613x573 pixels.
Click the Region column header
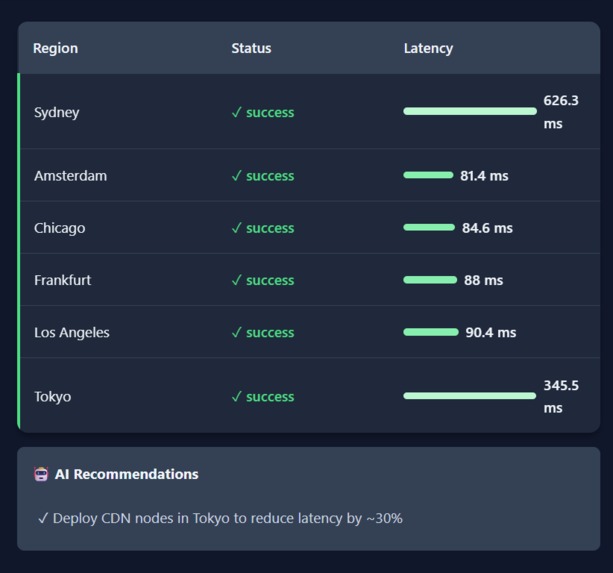coord(56,48)
